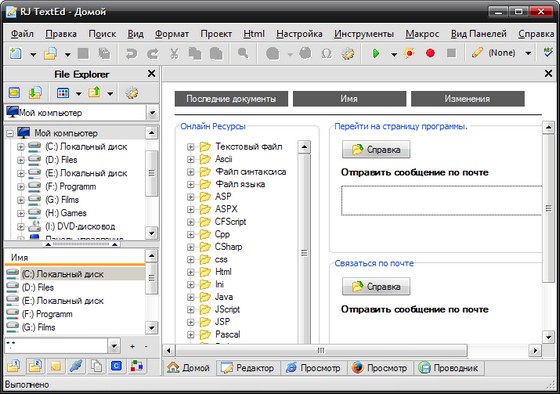Open the Мой компьютер location dropdown
560x394 pixels.
click(x=152, y=113)
